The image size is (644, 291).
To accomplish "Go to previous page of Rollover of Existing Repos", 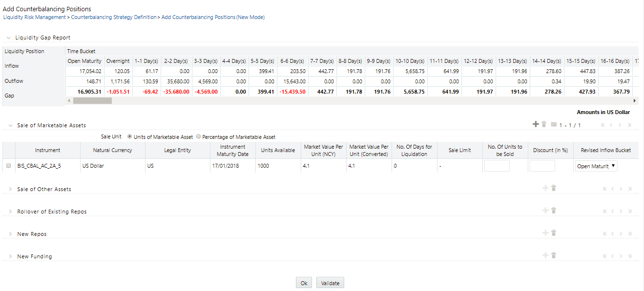I will (x=612, y=212).
